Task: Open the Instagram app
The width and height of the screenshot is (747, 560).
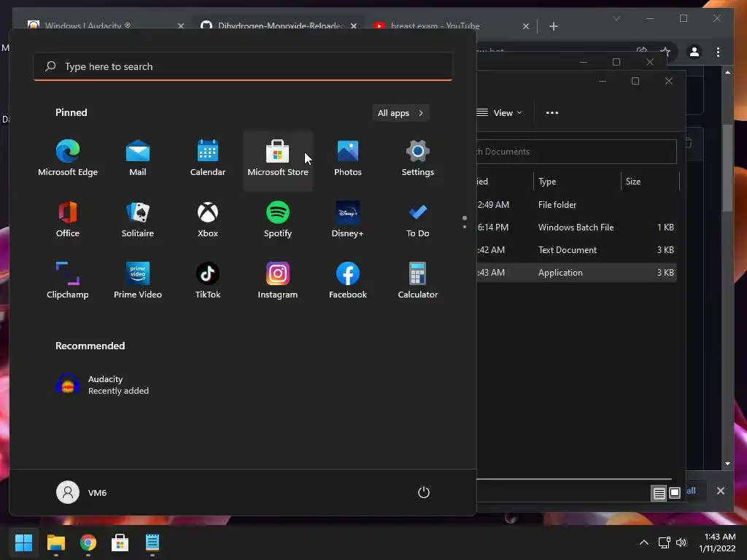Action: coord(278,281)
